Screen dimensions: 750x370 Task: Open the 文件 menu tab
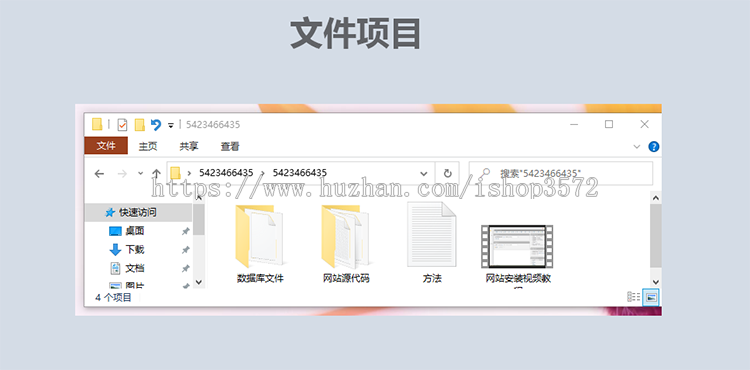pyautogui.click(x=106, y=146)
